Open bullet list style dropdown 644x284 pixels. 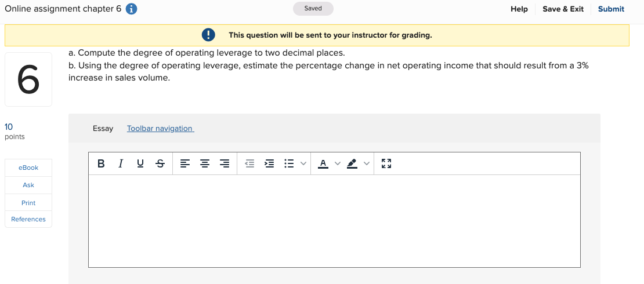click(x=303, y=163)
